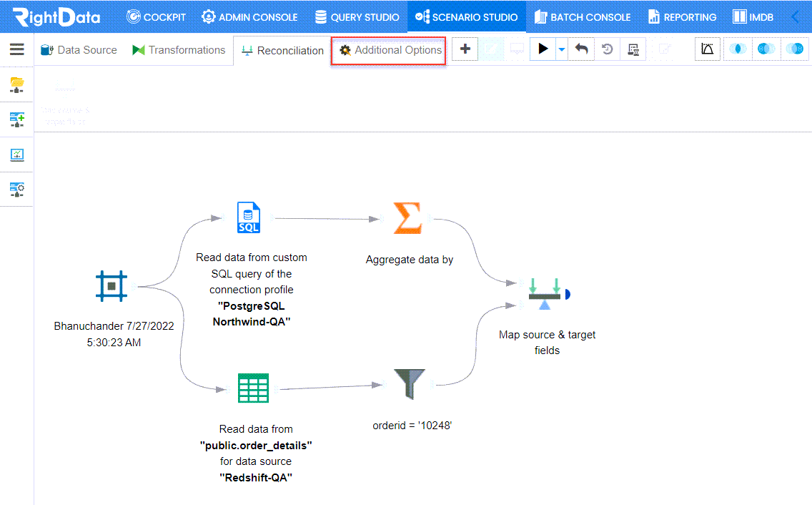Open Admin Console
The width and height of the screenshot is (812, 505).
(x=249, y=17)
